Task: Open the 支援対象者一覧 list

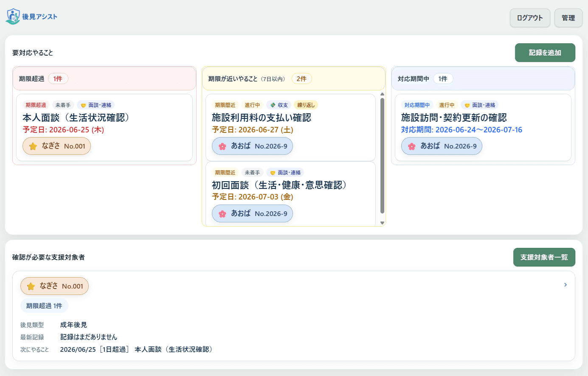Action: coord(544,257)
